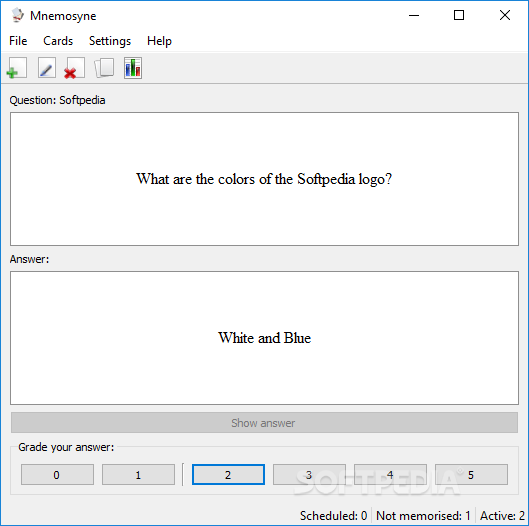
Task: Click the answer text 'White and Blue'
Action: [x=264, y=338]
